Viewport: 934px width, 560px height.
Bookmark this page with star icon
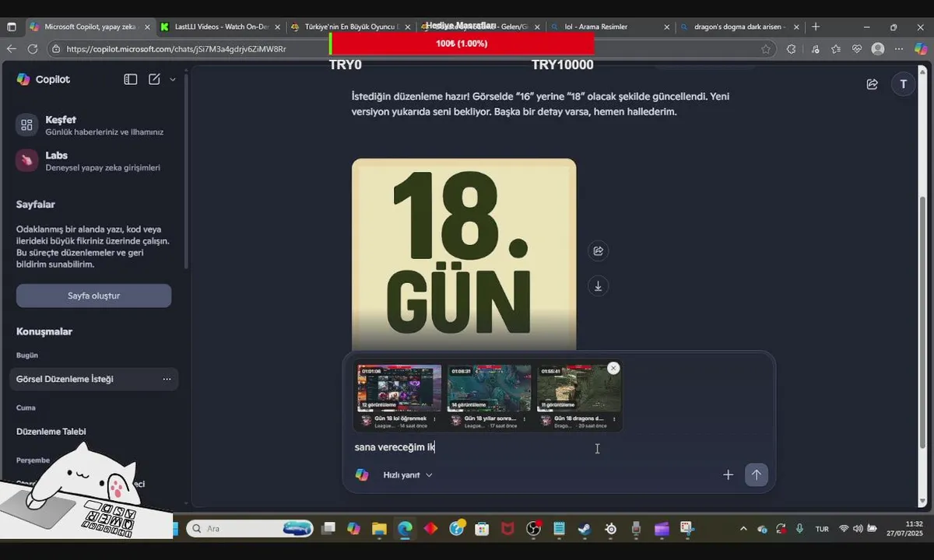(x=766, y=48)
